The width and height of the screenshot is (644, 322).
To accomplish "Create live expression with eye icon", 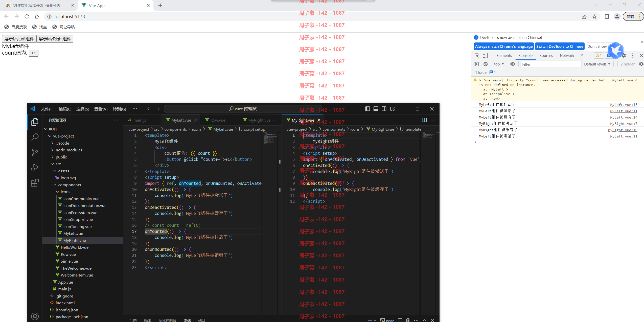I will click(513, 64).
